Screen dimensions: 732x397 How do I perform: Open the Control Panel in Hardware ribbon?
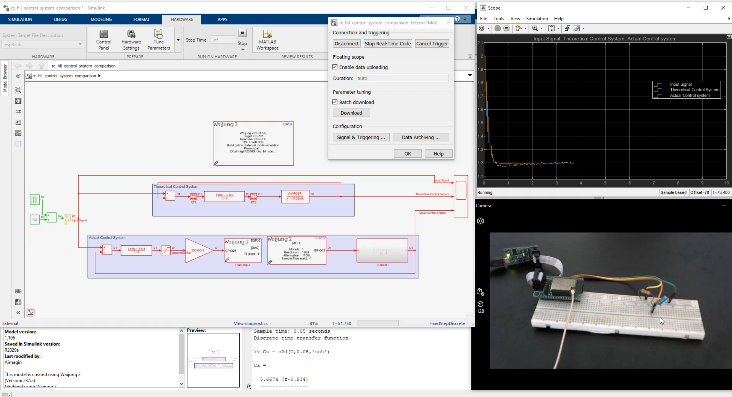coord(103,40)
